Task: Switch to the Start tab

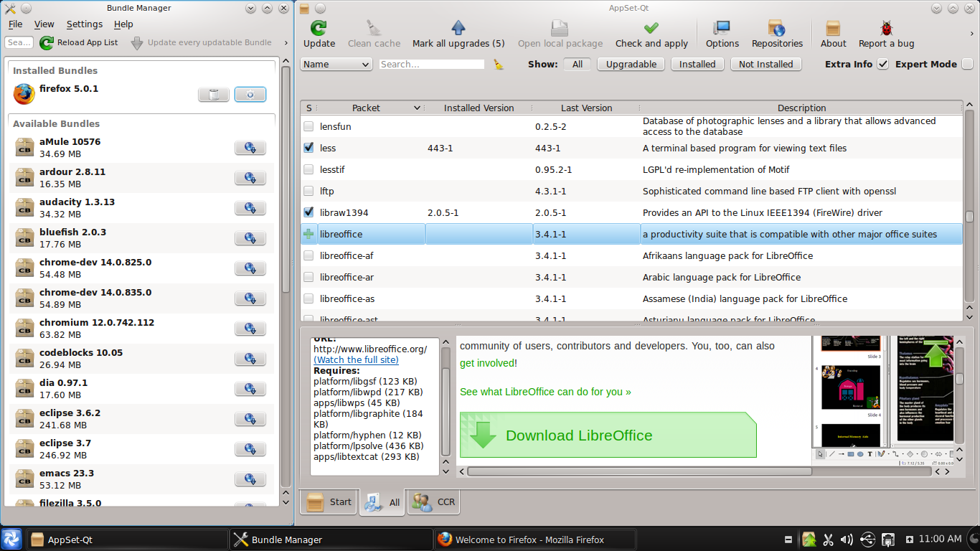Action: (329, 502)
